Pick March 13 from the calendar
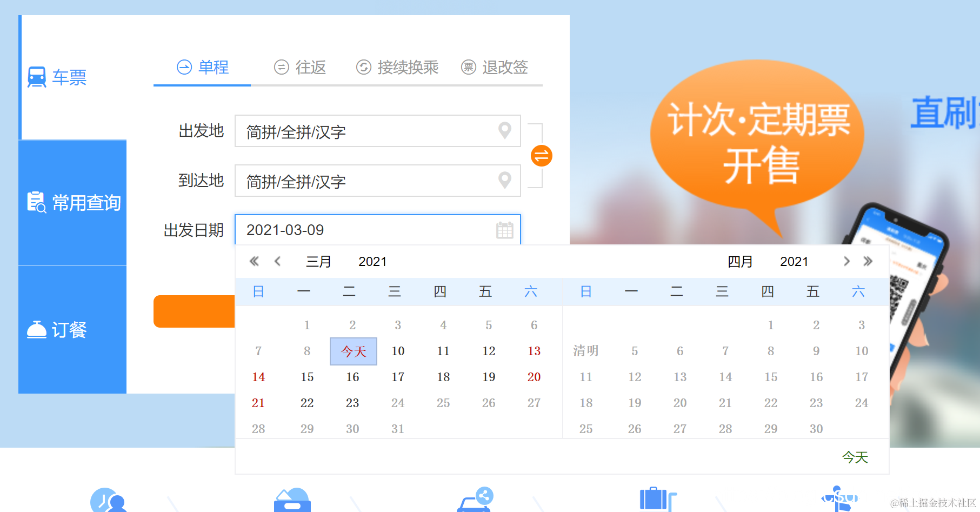The width and height of the screenshot is (980, 512). coord(534,351)
